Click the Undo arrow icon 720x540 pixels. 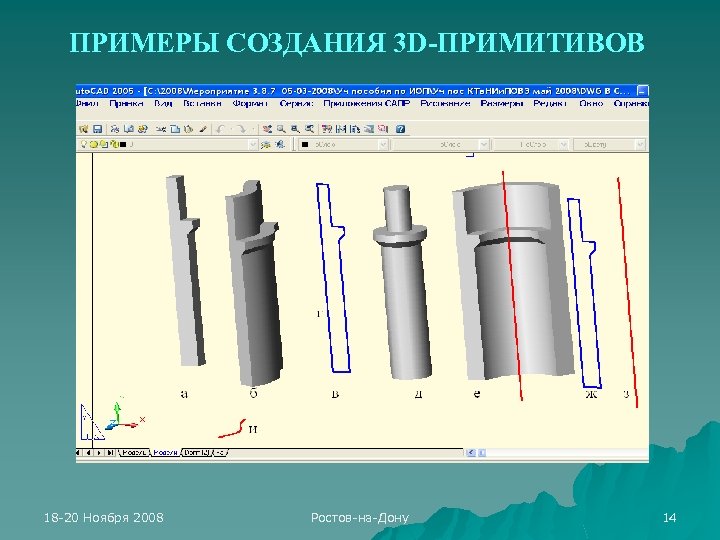220,129
